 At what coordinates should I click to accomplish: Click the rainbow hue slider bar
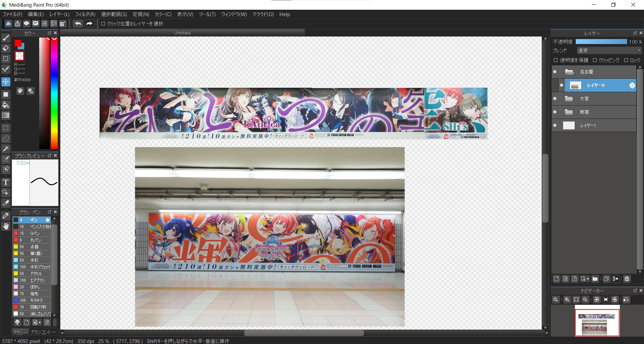click(54, 93)
